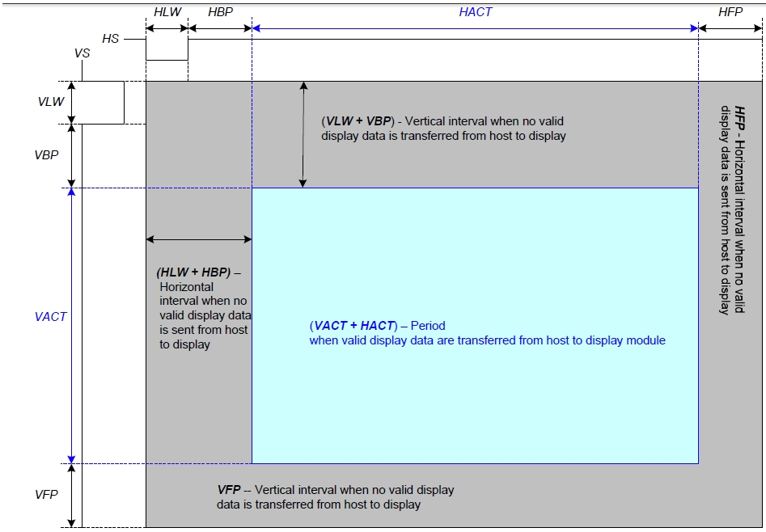The width and height of the screenshot is (766, 532).
Task: Click the HBP label at top
Action: pyautogui.click(x=222, y=12)
